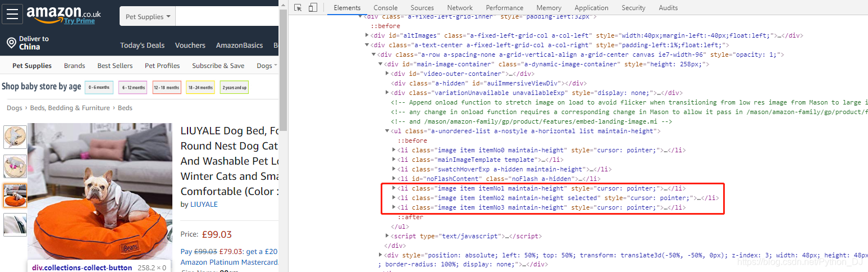
Task: Open Best Sellers in pet navigation
Action: [115, 66]
